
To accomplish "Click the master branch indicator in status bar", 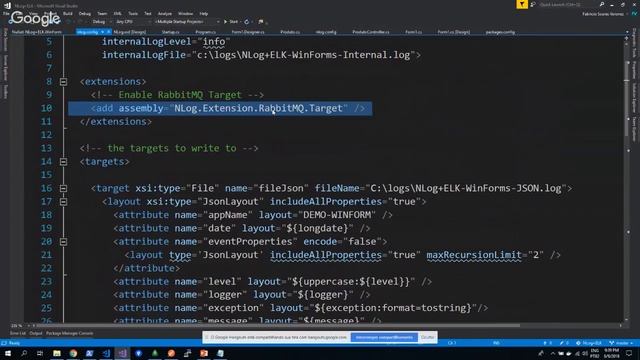I will (621, 343).
